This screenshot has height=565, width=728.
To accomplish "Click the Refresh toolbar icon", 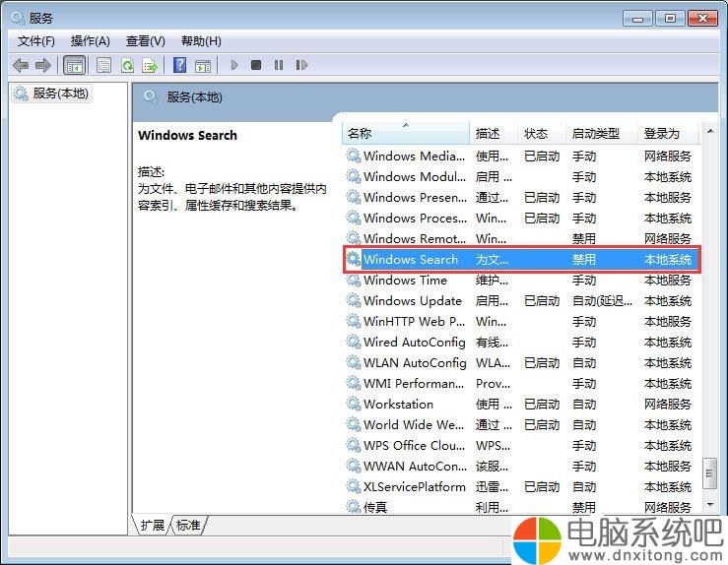I will pos(127,65).
